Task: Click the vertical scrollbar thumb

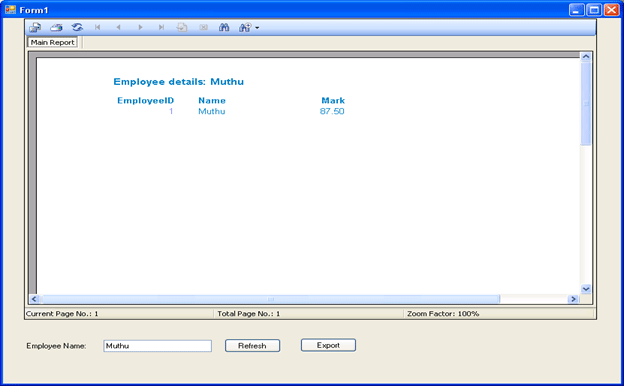Action: pyautogui.click(x=586, y=103)
